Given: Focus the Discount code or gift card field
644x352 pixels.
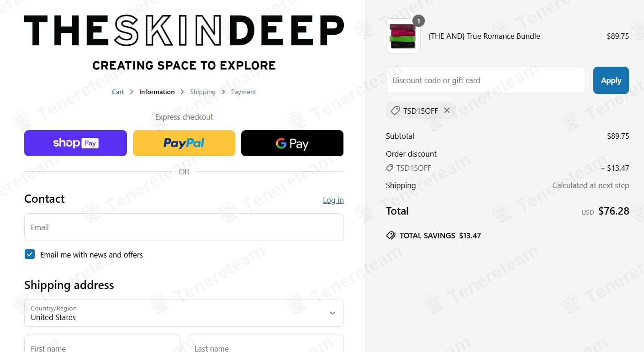Looking at the screenshot, I should (486, 80).
